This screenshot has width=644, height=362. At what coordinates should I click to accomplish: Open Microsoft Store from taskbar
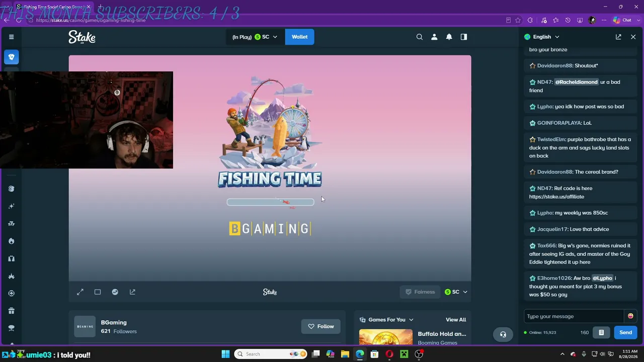pyautogui.click(x=374, y=354)
